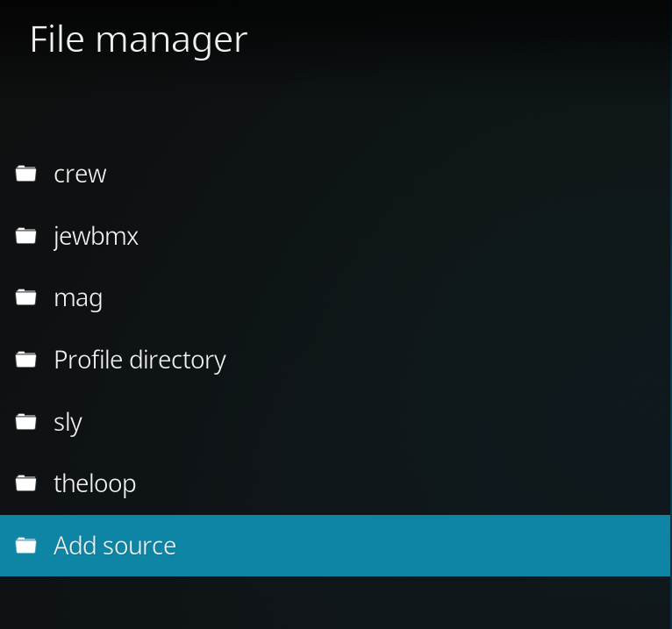Open the crew source
Viewport: 672px width, 629px height.
click(x=80, y=174)
